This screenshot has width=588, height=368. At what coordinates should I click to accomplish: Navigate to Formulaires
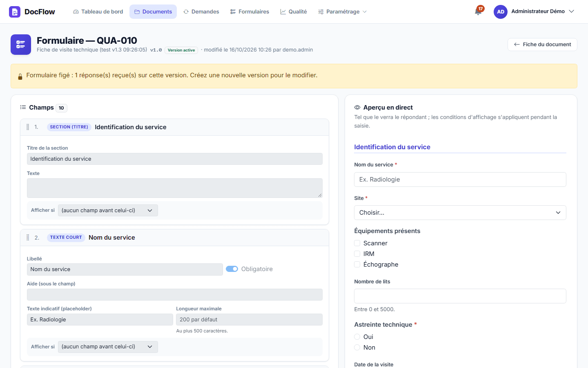249,12
